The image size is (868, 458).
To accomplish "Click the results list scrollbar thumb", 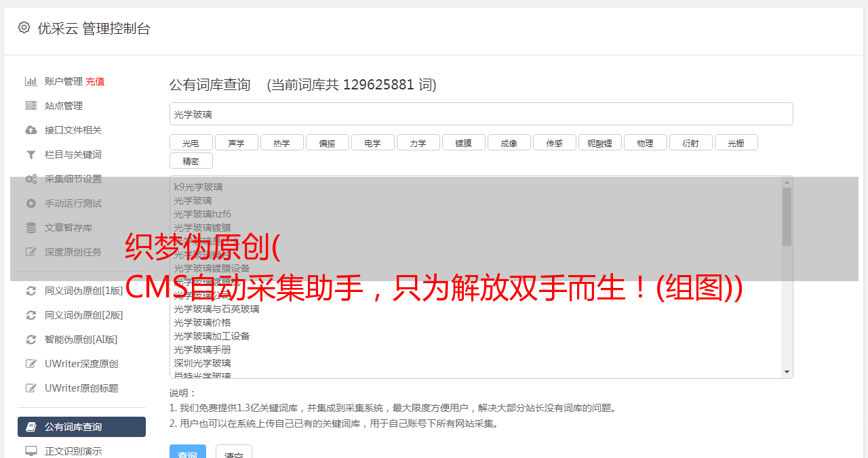I will (x=787, y=217).
